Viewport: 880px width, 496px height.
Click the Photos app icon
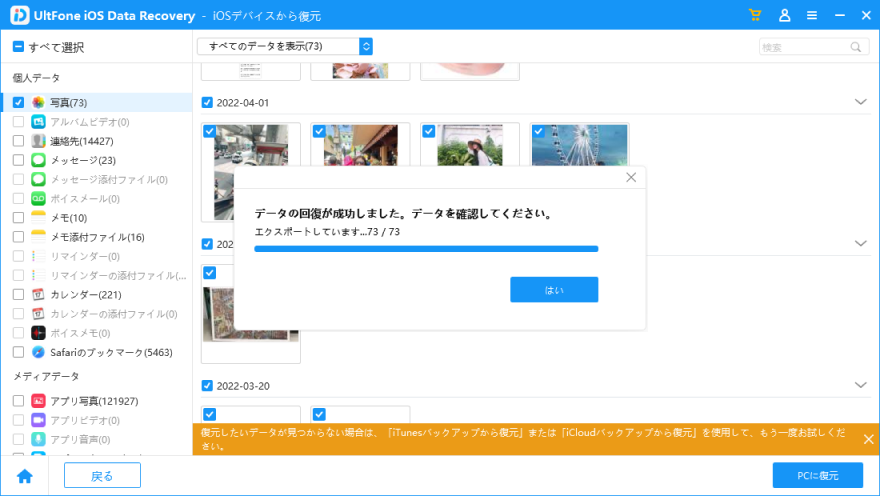[38, 102]
